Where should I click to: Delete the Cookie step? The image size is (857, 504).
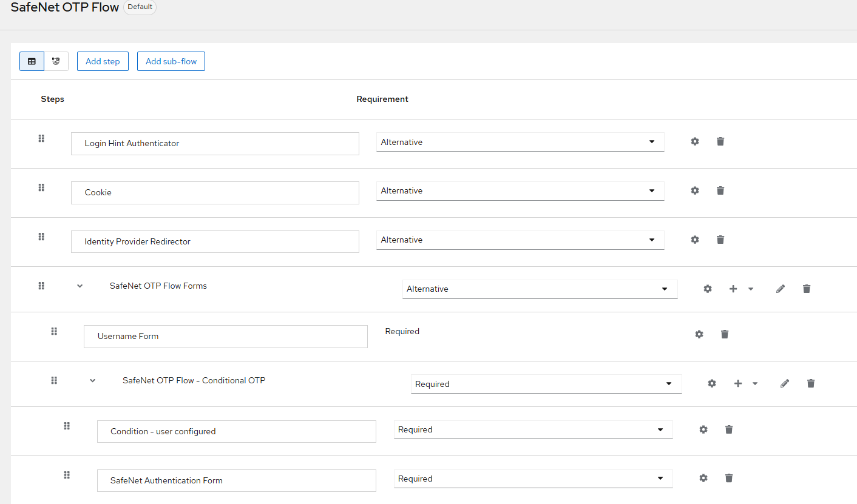point(720,190)
